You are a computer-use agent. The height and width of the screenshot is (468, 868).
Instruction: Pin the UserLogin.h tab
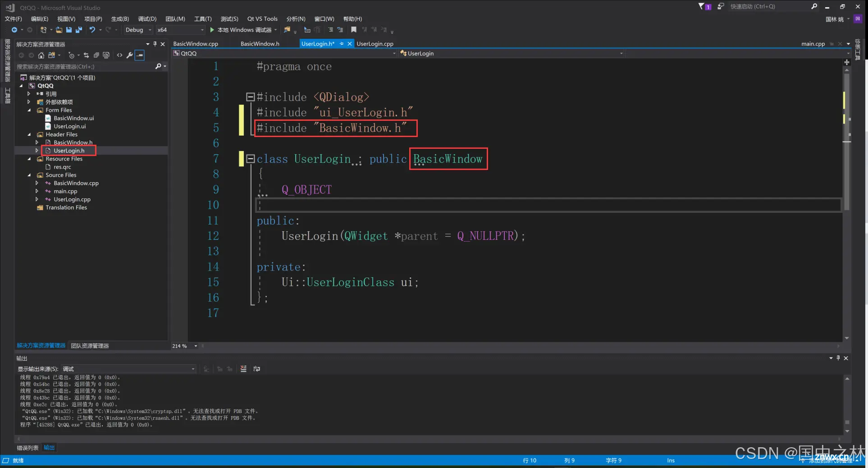[342, 44]
